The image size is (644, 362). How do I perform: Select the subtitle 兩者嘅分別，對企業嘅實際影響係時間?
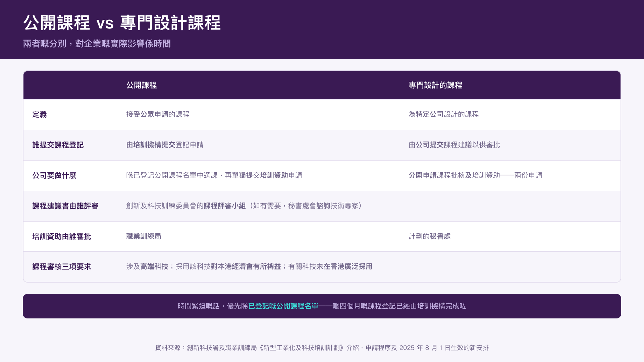97,44
